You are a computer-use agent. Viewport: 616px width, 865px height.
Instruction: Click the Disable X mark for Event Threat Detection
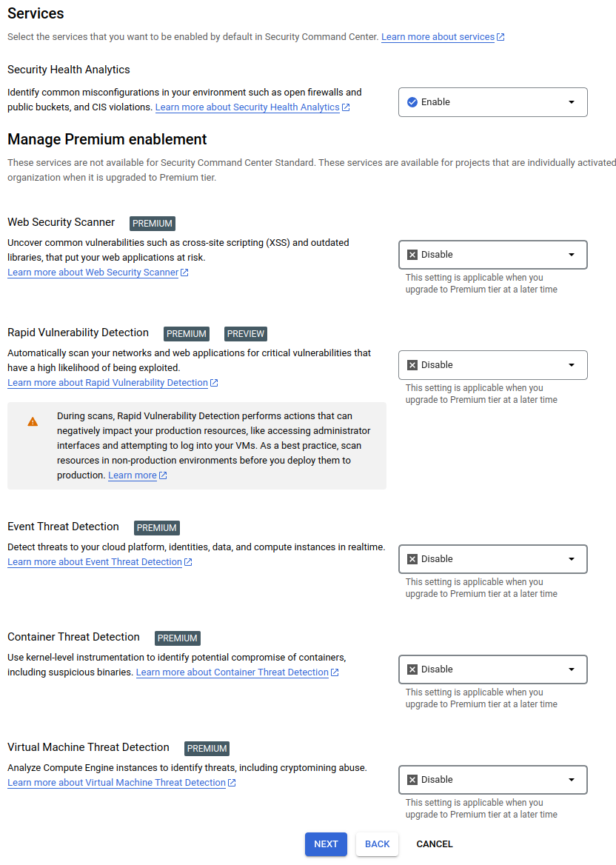412,559
